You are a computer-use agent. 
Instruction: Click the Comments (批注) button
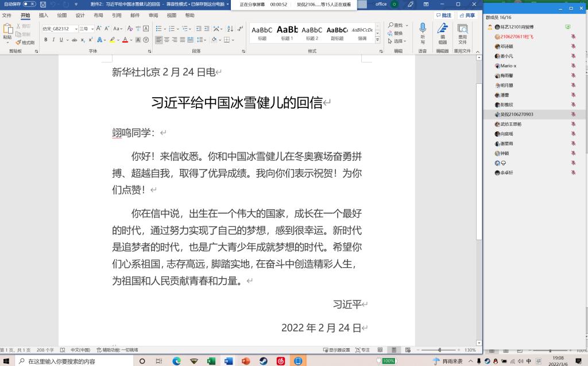(x=444, y=16)
